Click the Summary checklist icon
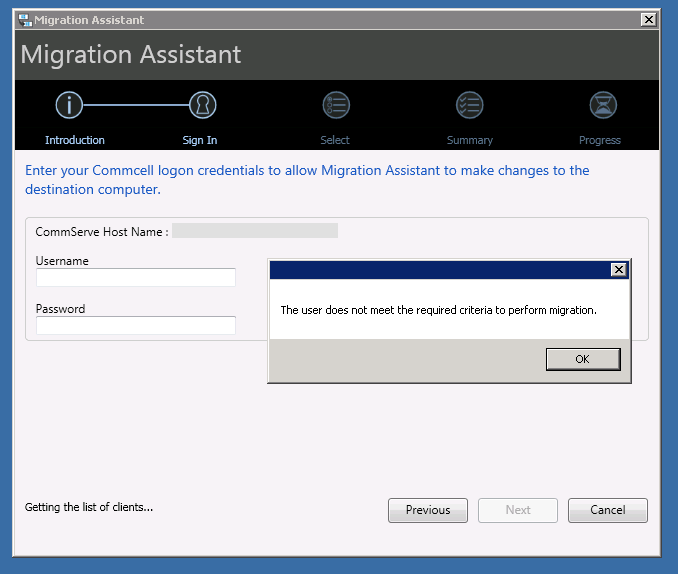Screen dimensions: 678x574 470,105
